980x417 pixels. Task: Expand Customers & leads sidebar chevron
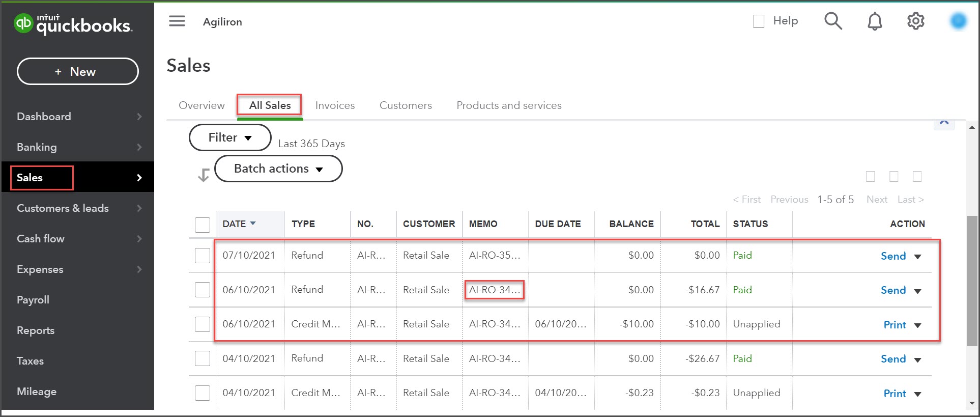[139, 208]
